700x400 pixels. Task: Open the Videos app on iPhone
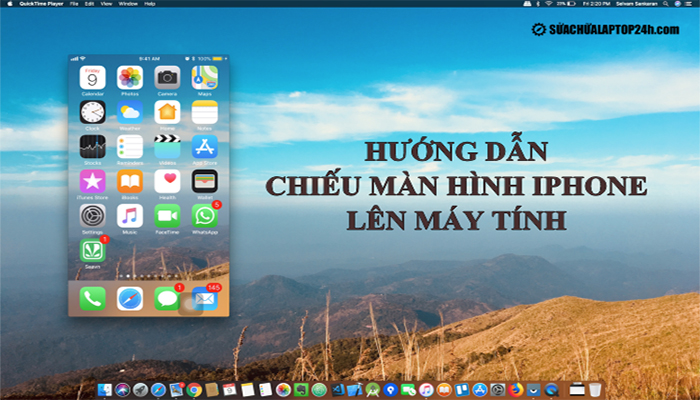[x=167, y=146]
